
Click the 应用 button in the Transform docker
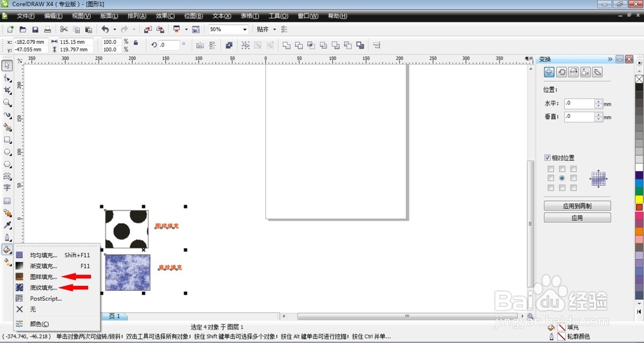click(577, 218)
